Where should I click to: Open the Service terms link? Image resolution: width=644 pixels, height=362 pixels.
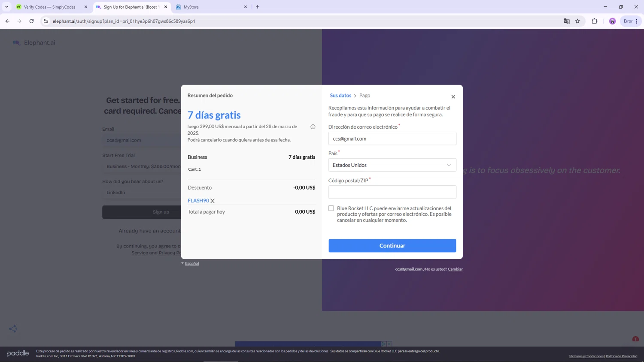(x=140, y=253)
